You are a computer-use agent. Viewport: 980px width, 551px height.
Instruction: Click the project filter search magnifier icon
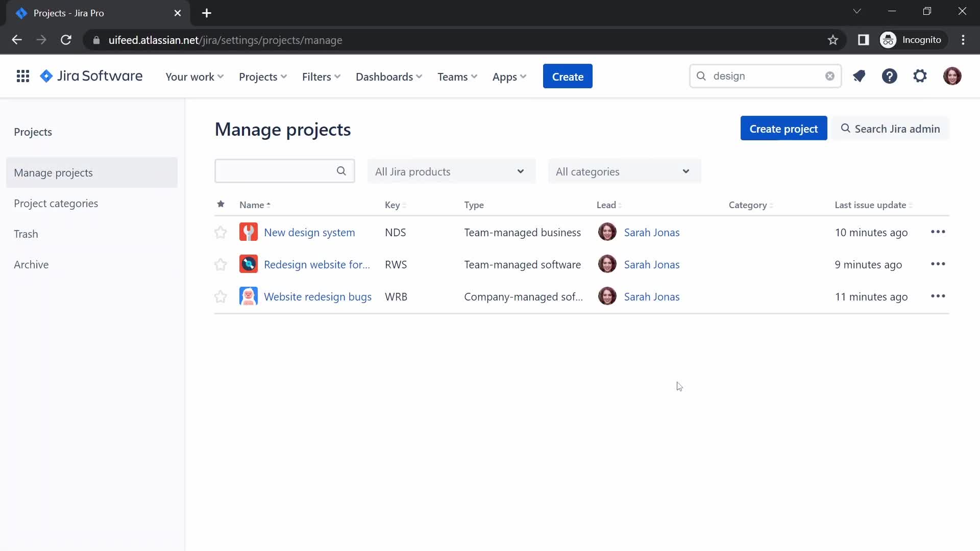(341, 171)
